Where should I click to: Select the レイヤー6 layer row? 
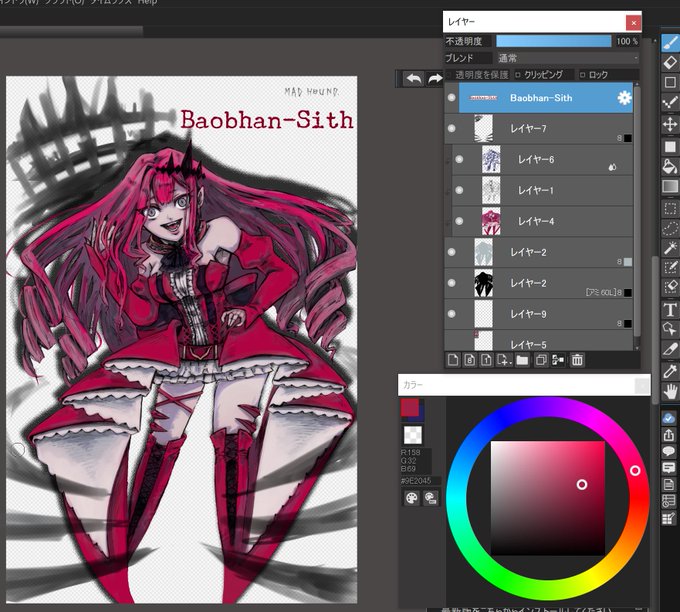pos(542,160)
